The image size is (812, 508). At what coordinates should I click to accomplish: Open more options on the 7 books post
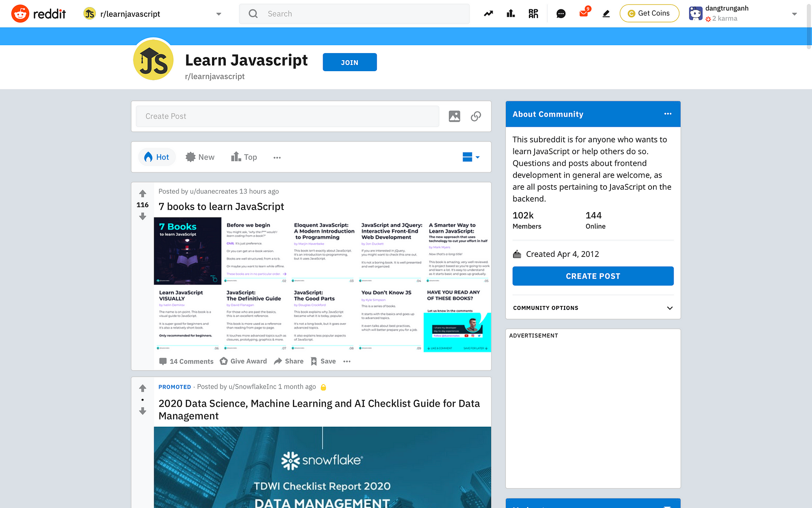(347, 361)
